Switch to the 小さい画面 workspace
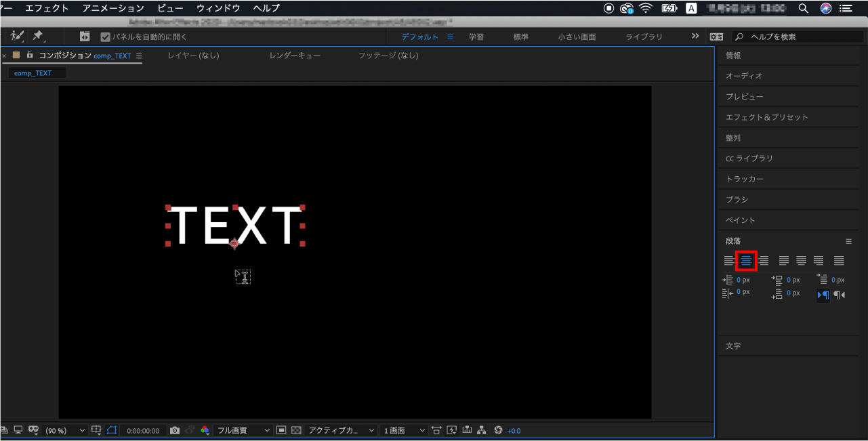Screen dimensions: 868x441 click(577, 37)
